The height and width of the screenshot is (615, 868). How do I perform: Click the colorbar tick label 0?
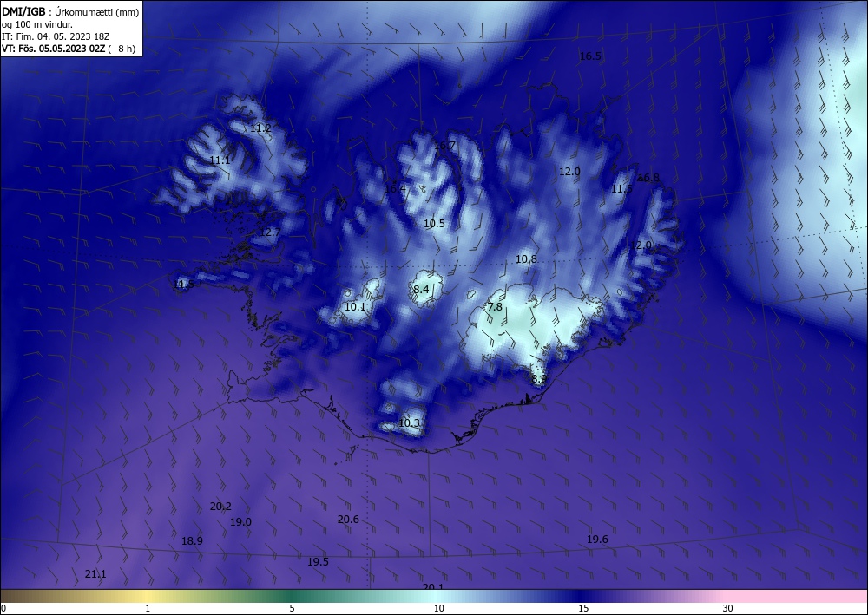(3, 608)
